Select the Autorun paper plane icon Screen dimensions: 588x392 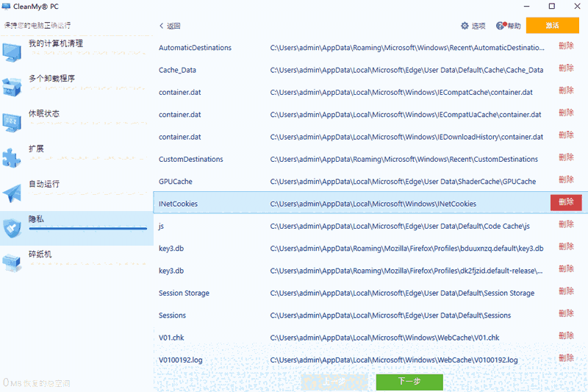12,193
